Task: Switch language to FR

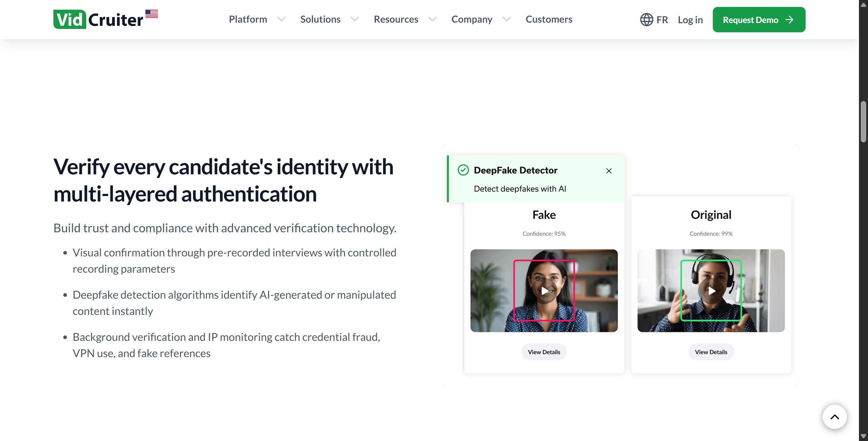Action: (x=662, y=20)
